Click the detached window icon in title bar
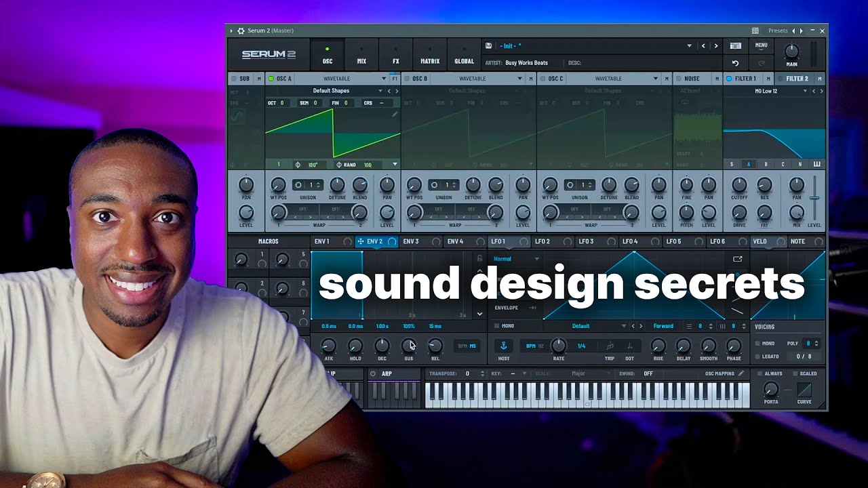Image resolution: width=868 pixels, height=488 pixels. coord(755,30)
